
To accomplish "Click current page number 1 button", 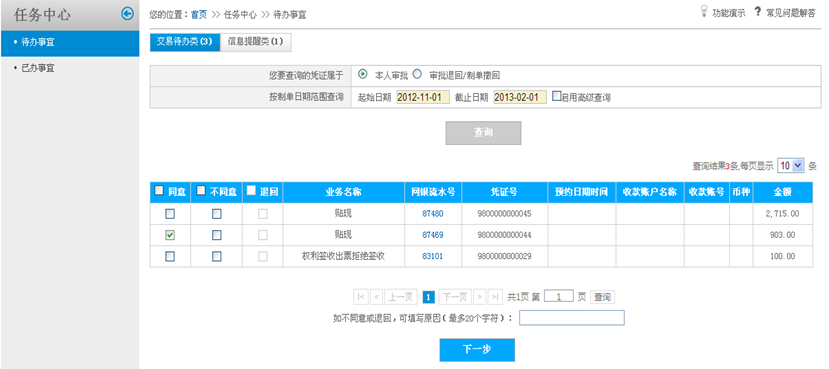I will 429,297.
